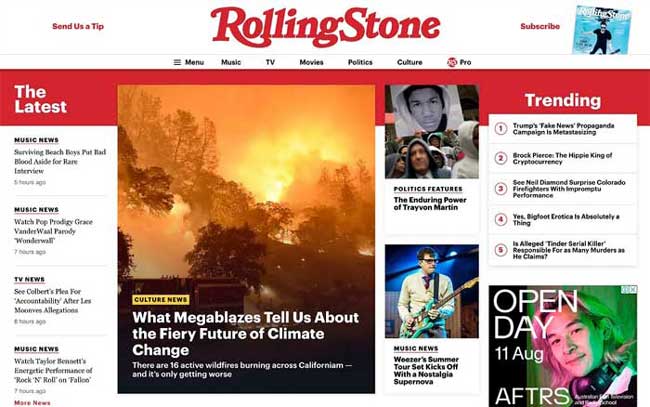Image resolution: width=650 pixels, height=407 pixels.
Task: Click trending number 3 circle badge
Action: 500,189
